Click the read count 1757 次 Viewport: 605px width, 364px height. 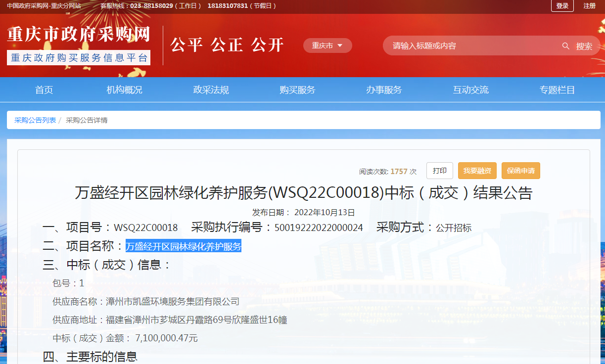point(403,172)
